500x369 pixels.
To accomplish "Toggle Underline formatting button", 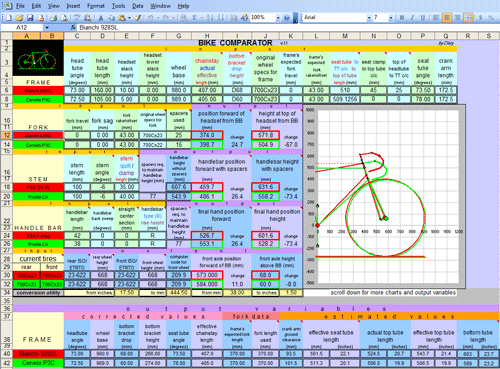I will 423,18.
